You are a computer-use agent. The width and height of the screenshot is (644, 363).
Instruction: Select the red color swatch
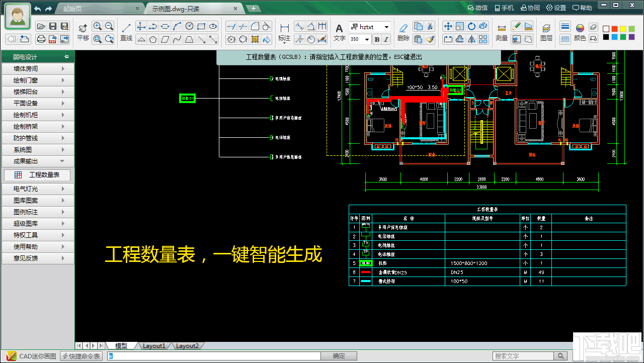(615, 29)
